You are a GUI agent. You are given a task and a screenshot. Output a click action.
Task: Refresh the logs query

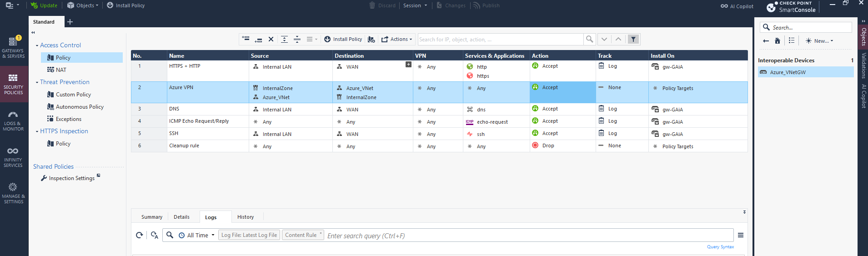[140, 235]
